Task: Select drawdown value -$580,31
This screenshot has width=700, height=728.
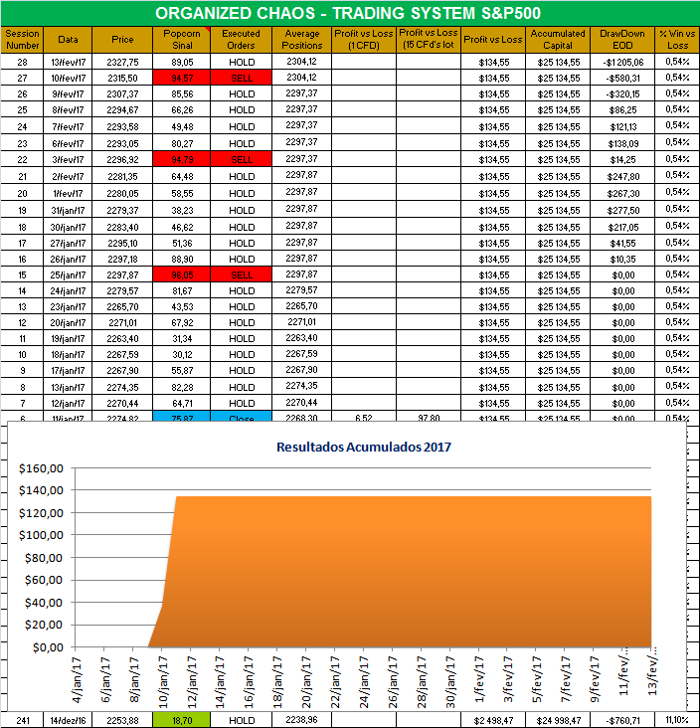Action: 622,78
